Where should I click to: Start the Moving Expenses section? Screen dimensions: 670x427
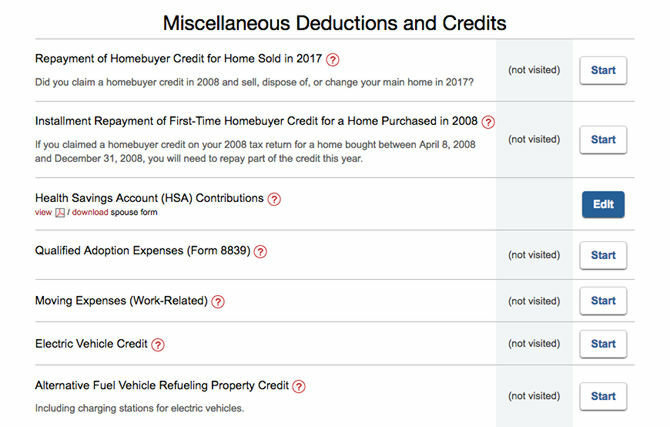click(x=603, y=301)
